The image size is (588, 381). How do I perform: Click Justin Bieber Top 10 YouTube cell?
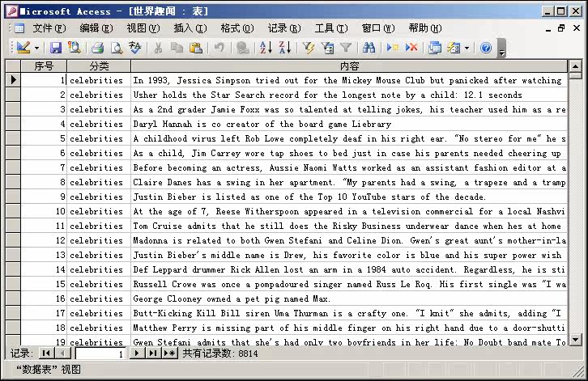click(x=349, y=197)
